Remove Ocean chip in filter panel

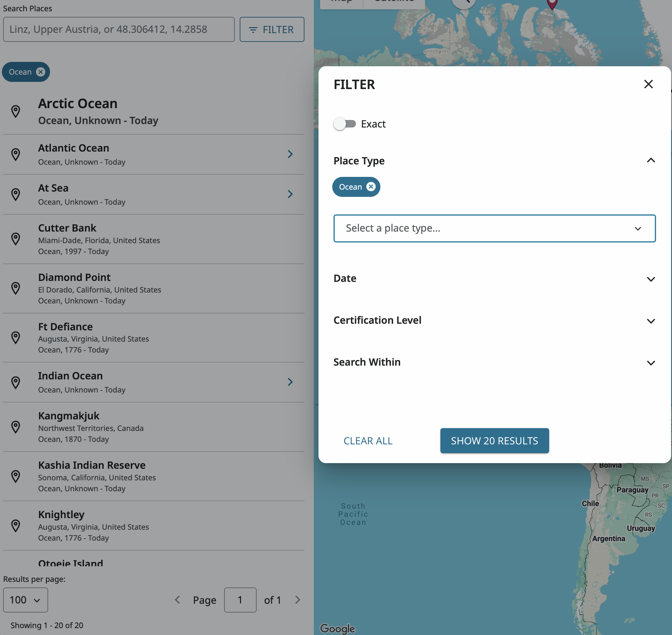tap(371, 187)
